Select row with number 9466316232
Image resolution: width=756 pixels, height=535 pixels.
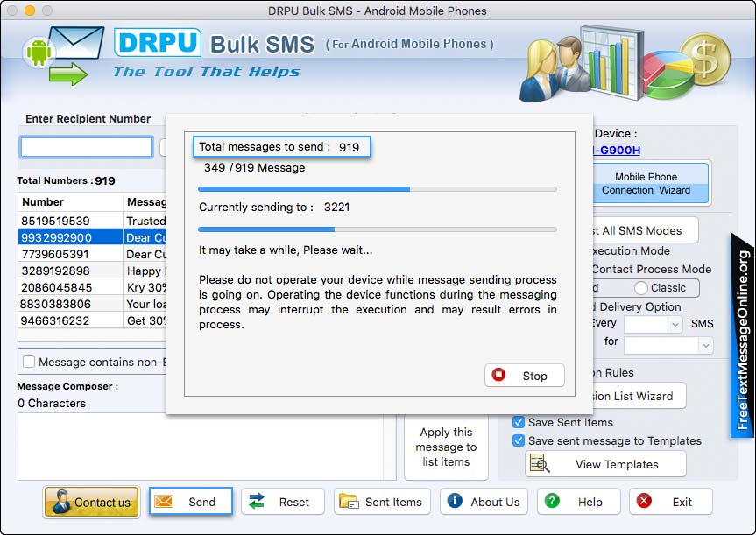tap(92, 320)
